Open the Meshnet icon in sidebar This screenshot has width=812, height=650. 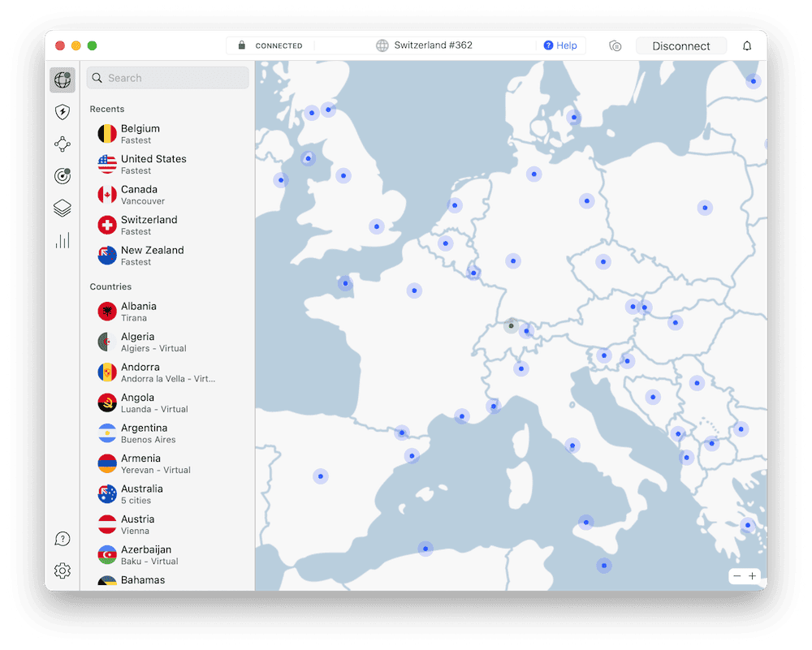(63, 144)
